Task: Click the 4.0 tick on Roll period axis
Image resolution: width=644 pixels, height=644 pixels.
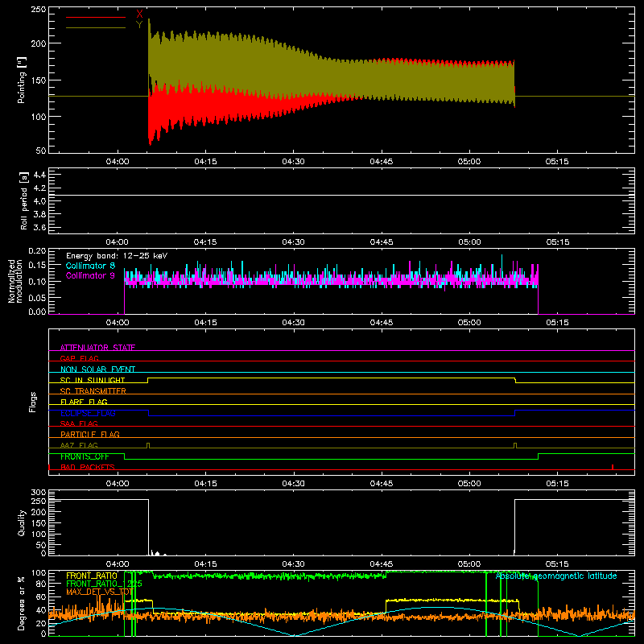Action: pos(39,201)
